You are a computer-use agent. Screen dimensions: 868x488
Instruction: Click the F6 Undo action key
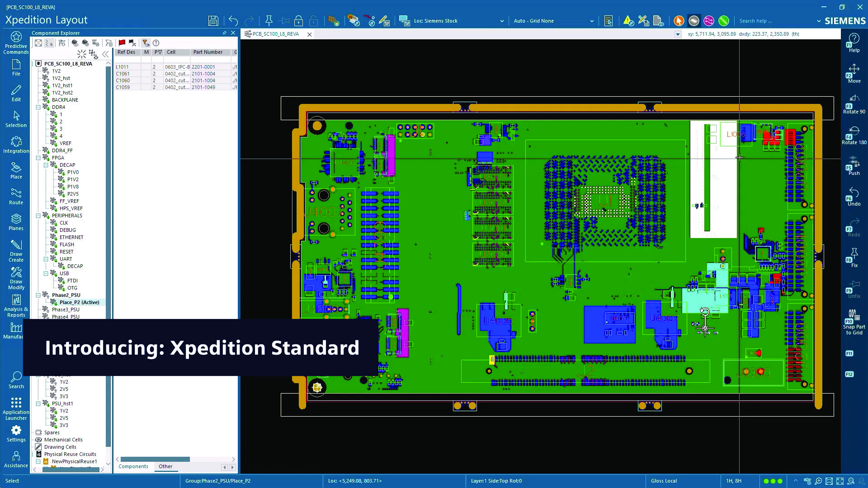(x=854, y=197)
